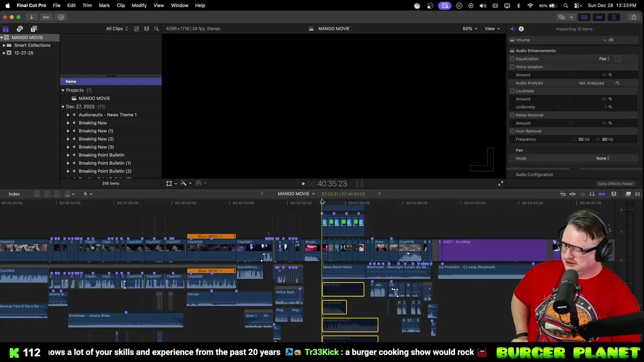This screenshot has width=644, height=362.
Task: Open the viewer View options dropdown
Action: pyautogui.click(x=492, y=29)
